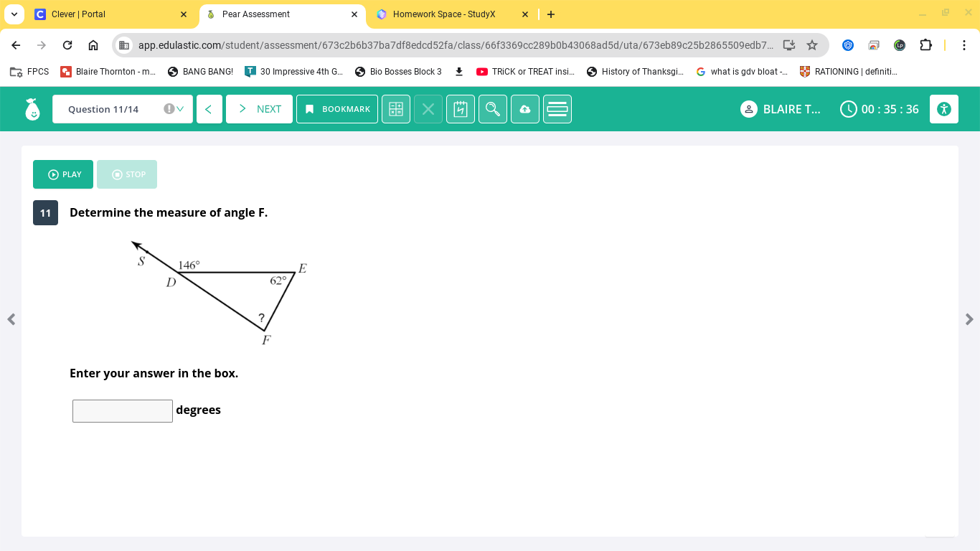Open the calculator tool
Viewport: 980px width, 551px height.
point(396,109)
